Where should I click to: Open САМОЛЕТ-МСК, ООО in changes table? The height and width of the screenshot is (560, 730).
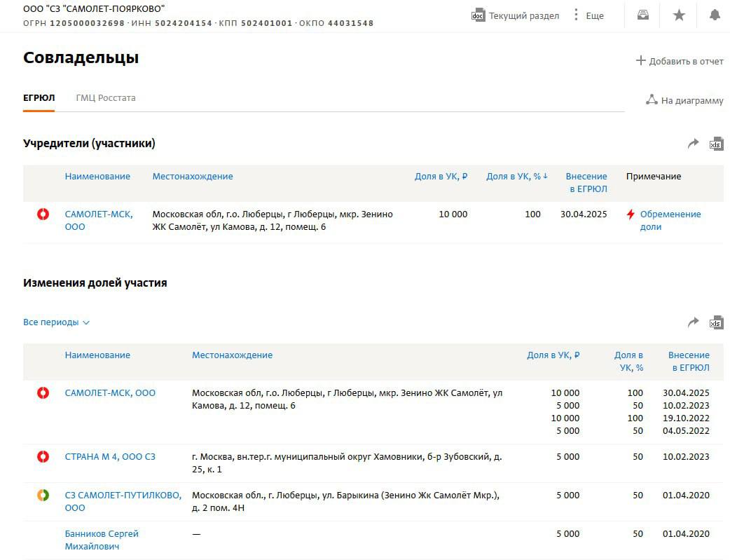click(110, 392)
